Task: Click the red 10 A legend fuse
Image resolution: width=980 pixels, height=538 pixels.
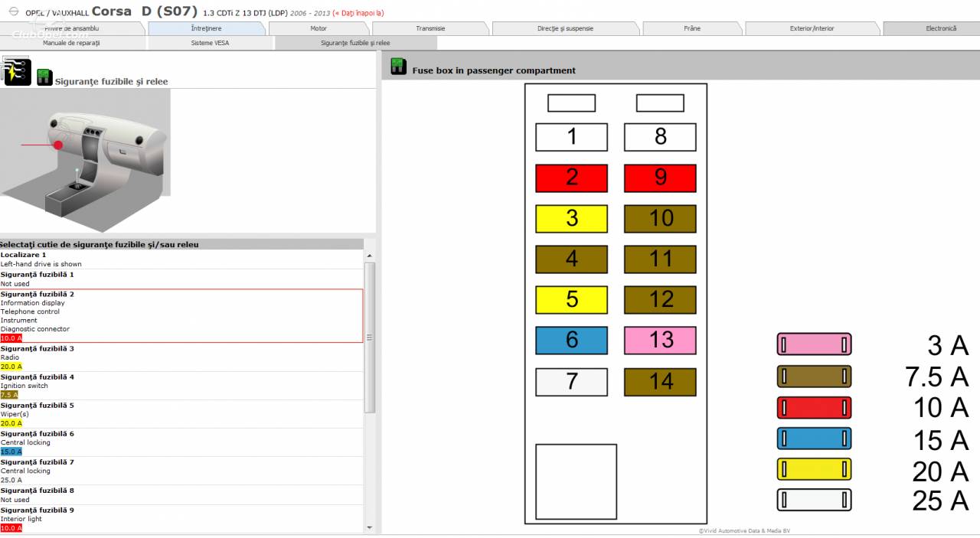Action: tap(814, 407)
